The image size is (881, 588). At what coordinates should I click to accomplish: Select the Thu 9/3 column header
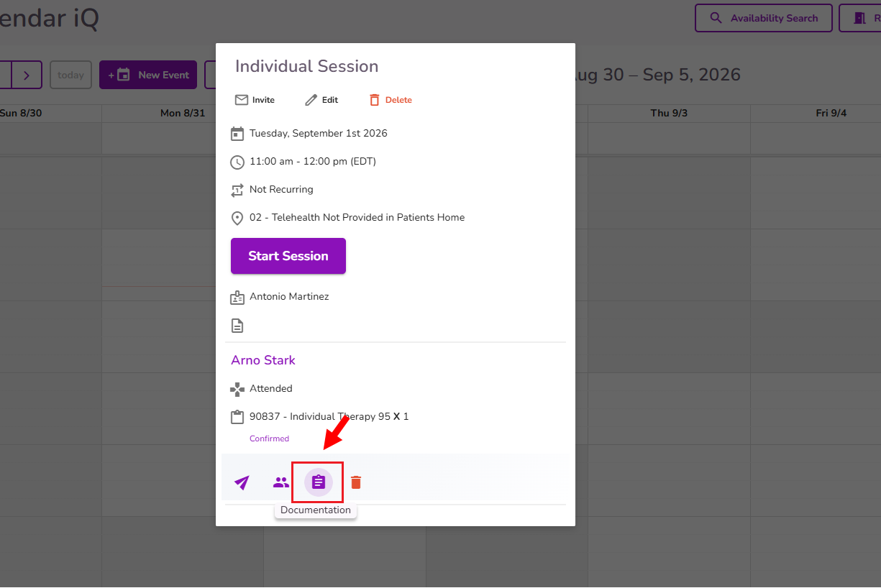669,113
